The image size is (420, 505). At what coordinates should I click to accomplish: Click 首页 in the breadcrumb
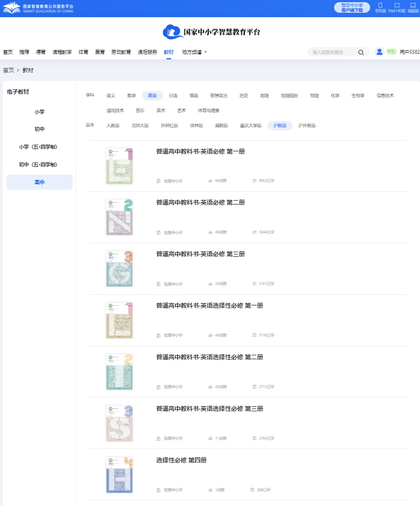pos(8,70)
